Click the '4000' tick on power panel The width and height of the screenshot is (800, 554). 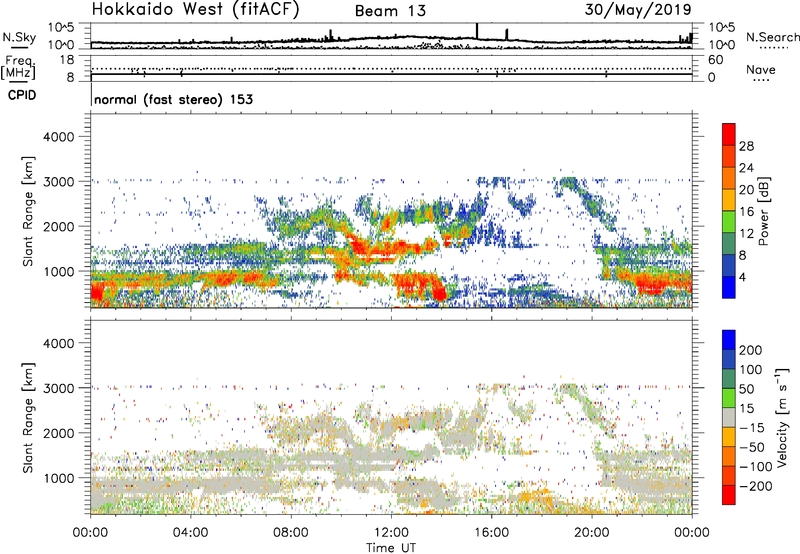[x=58, y=137]
